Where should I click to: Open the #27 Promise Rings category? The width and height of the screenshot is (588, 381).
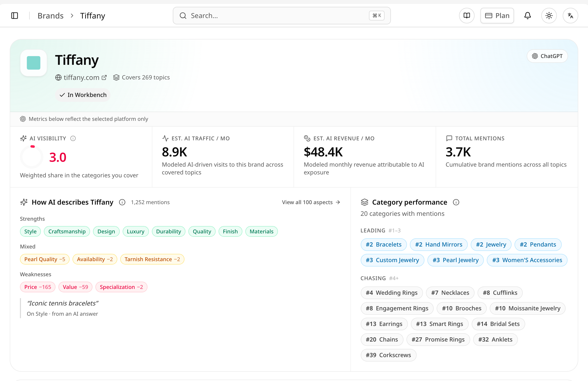click(x=438, y=339)
